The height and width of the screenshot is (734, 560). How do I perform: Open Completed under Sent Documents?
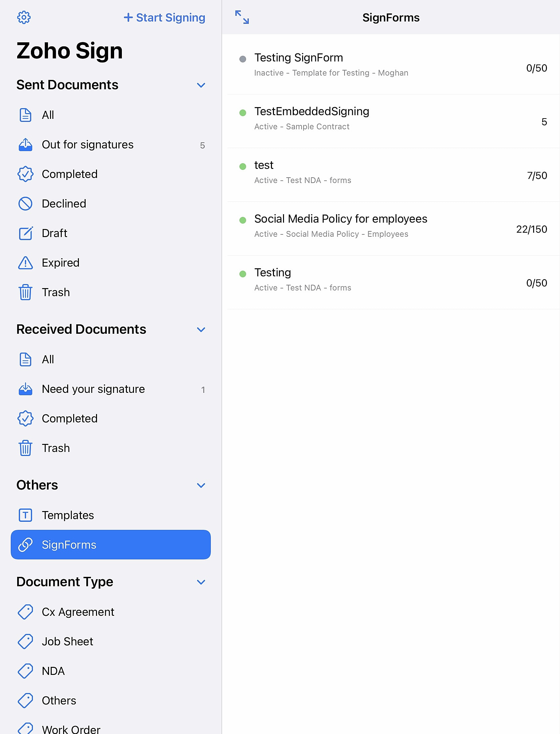[x=111, y=174]
